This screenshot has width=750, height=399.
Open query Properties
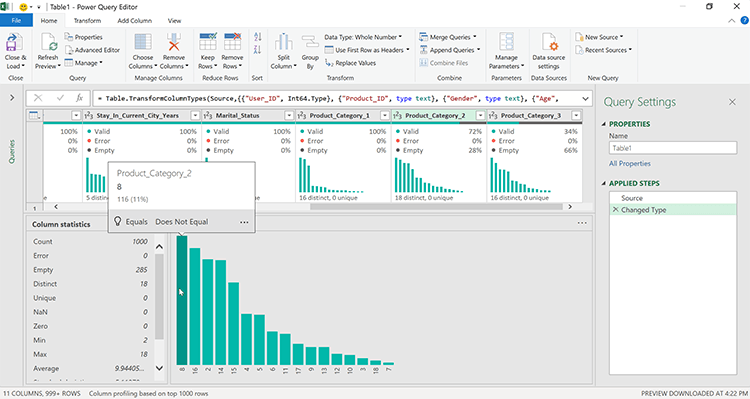[x=84, y=37]
